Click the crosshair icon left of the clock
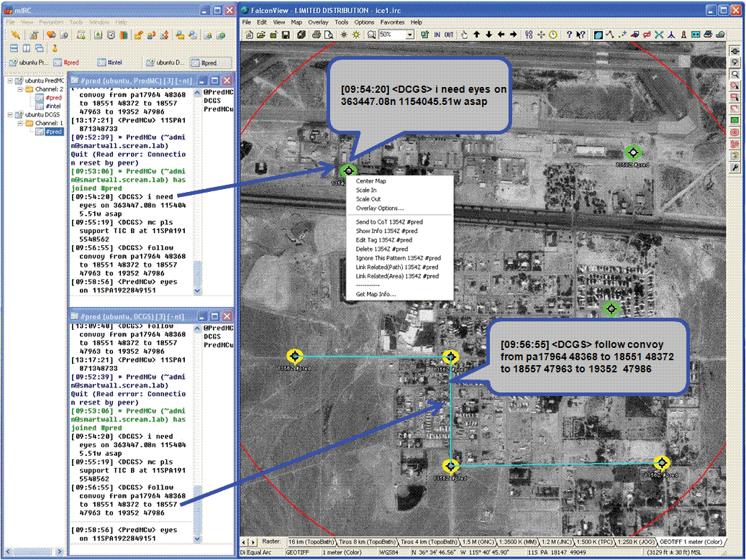The image size is (746, 560). (x=541, y=35)
